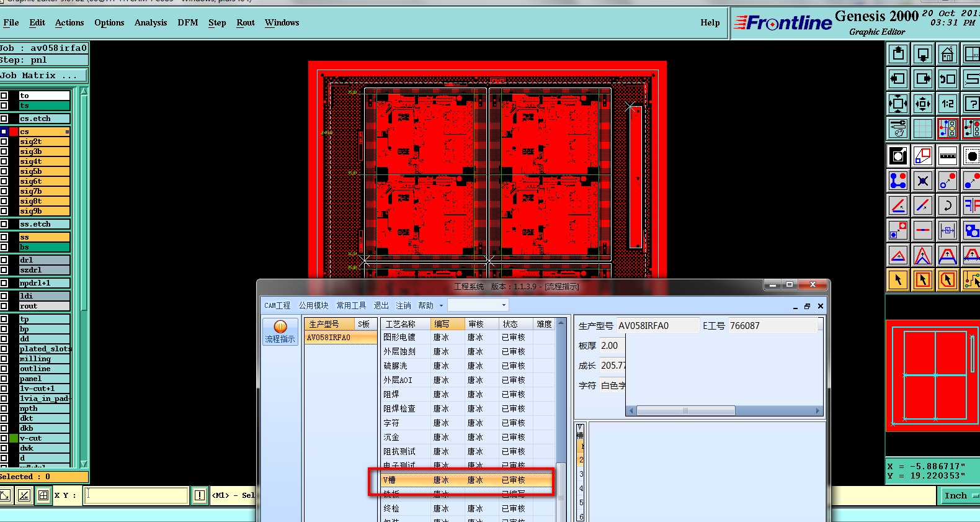980x522 pixels.
Task: Select the black feature highlight tool icon
Action: point(898,156)
